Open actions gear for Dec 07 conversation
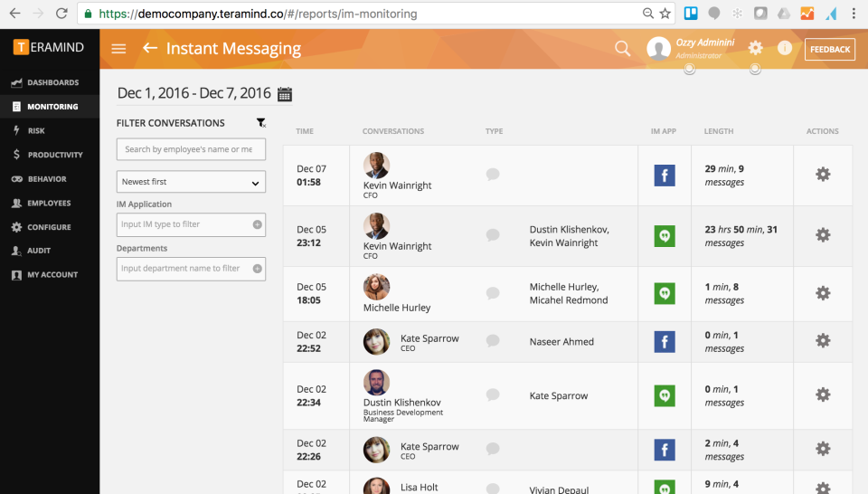868x494 pixels. click(x=823, y=175)
